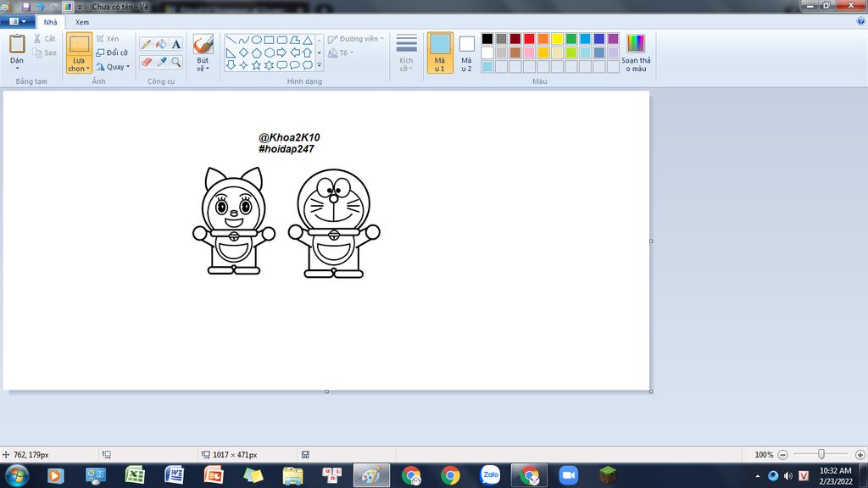
Task: Pick the purple color swatch
Action: 613,39
